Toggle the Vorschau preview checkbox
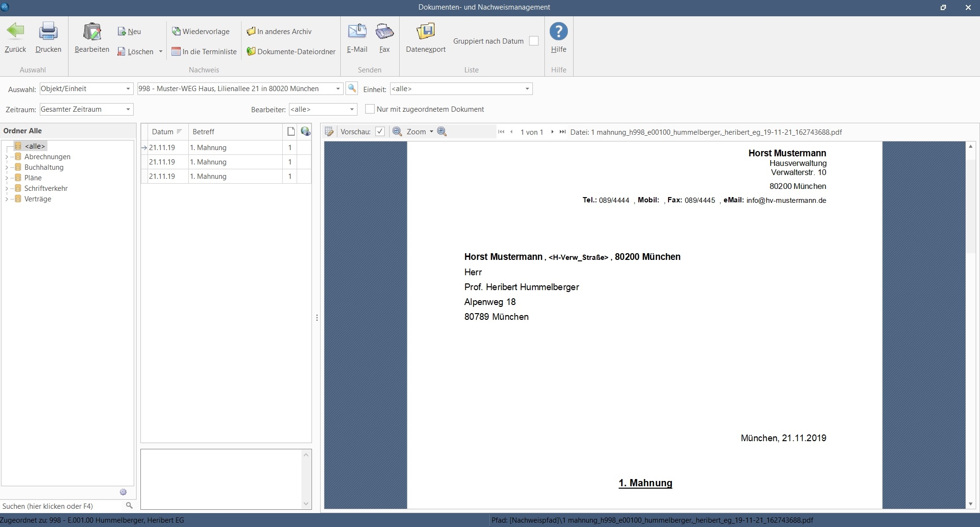The height and width of the screenshot is (527, 980). tap(380, 132)
